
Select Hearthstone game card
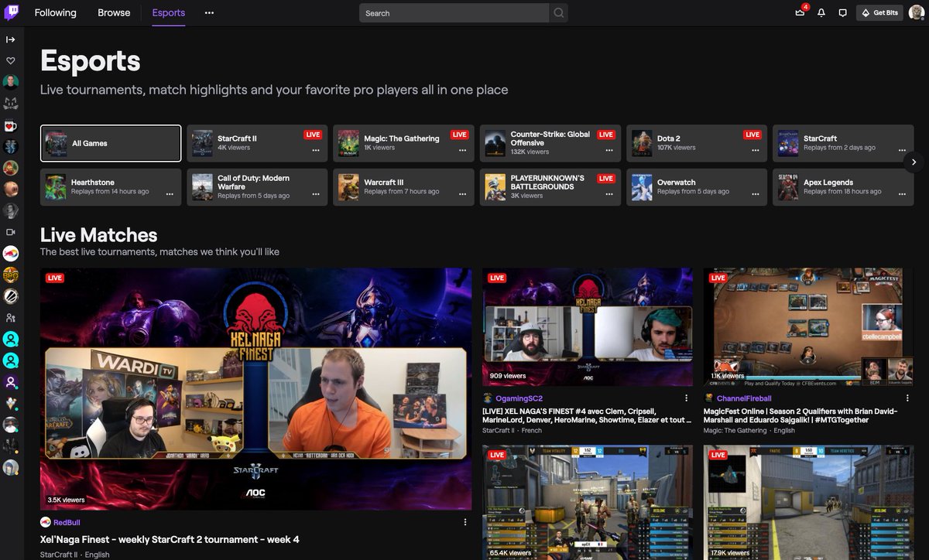tap(111, 187)
